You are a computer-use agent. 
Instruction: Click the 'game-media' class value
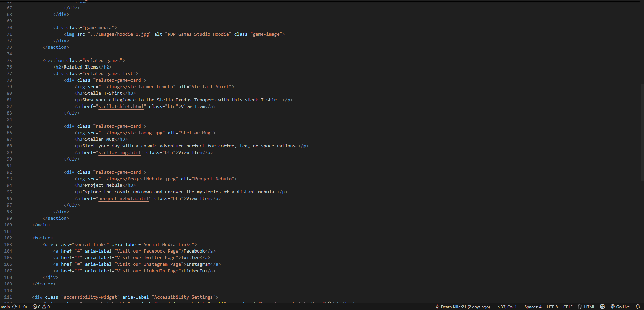coord(98,28)
